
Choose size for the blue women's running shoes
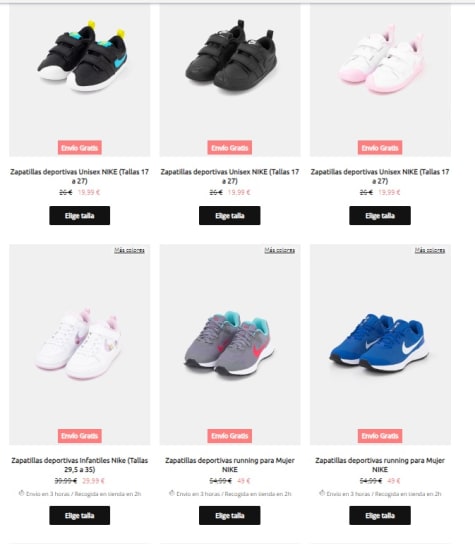(x=380, y=515)
